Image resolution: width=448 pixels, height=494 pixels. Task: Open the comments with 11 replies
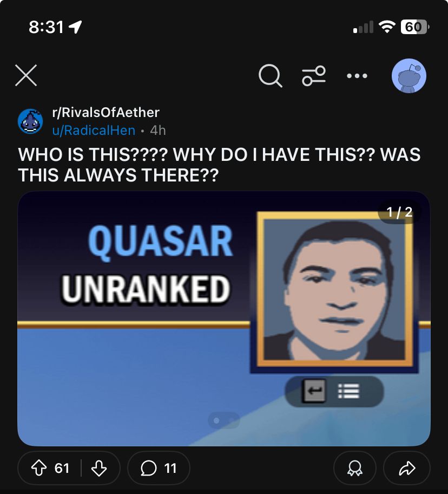coord(159,468)
